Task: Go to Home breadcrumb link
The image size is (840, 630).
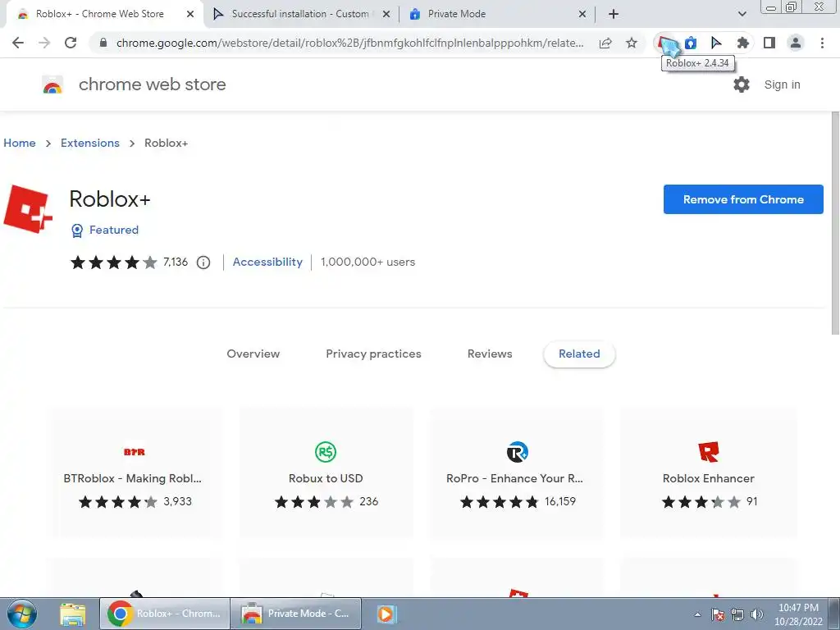Action: (x=20, y=143)
